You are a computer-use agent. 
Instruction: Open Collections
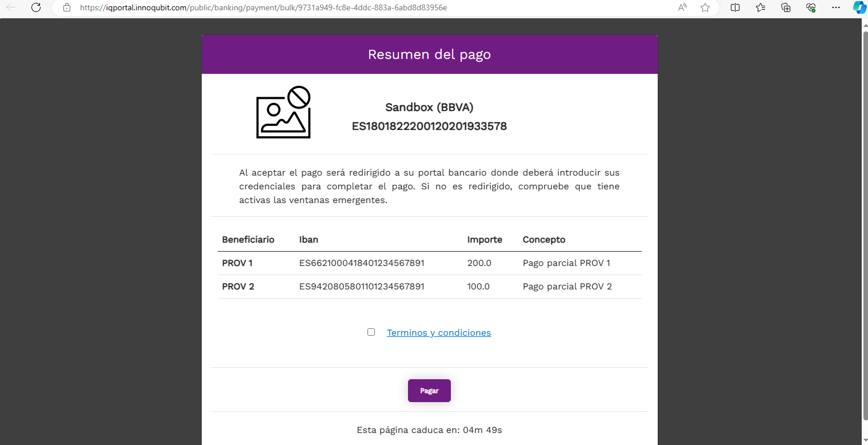786,7
